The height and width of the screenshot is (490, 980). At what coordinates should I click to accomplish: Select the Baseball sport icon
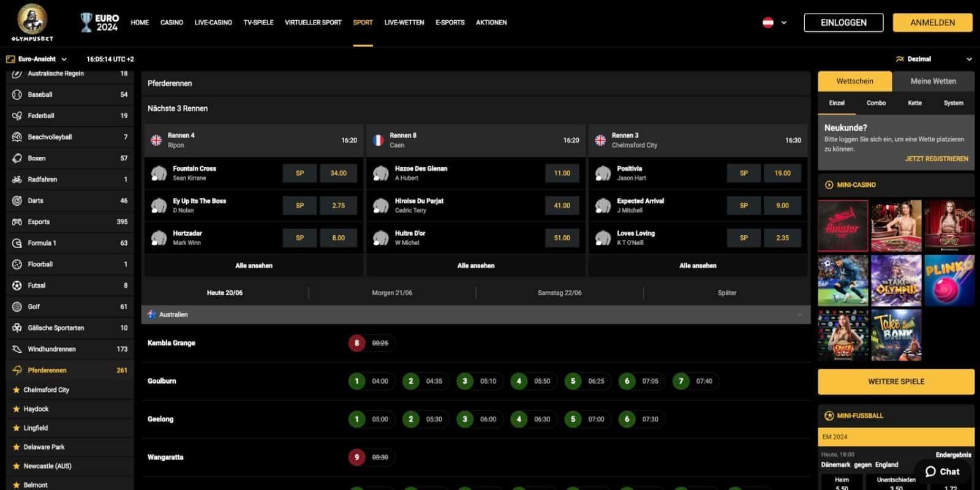17,94
